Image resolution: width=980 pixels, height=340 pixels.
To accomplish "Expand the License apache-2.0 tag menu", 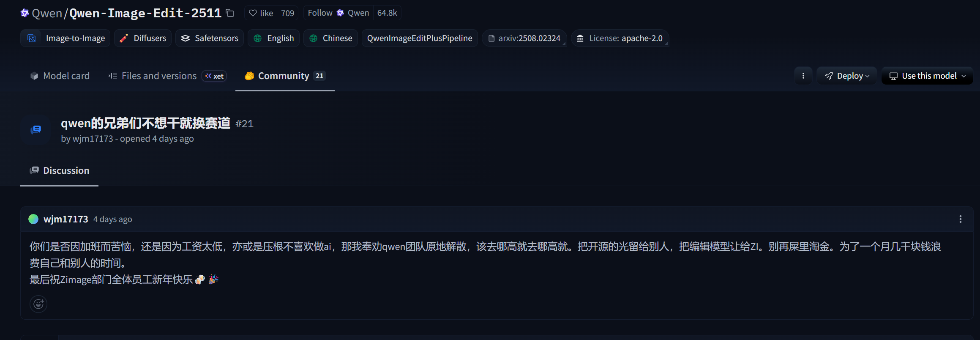I will tap(620, 38).
